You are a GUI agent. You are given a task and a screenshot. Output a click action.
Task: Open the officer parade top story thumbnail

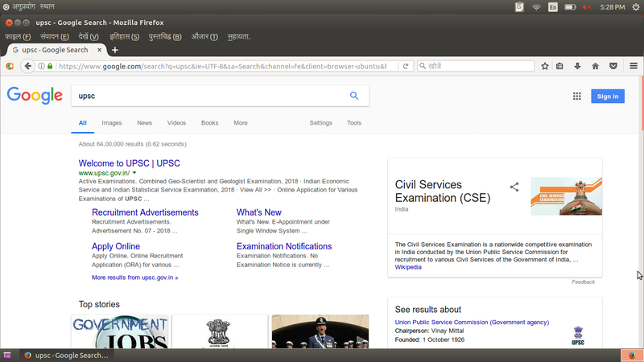point(320,331)
